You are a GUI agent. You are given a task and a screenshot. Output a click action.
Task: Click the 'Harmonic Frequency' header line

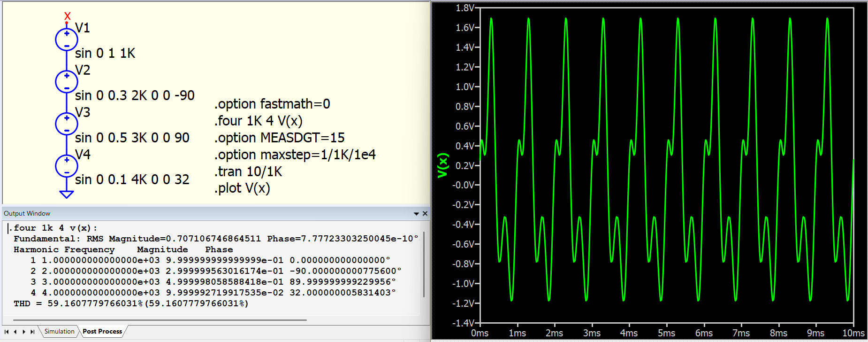[x=64, y=249]
